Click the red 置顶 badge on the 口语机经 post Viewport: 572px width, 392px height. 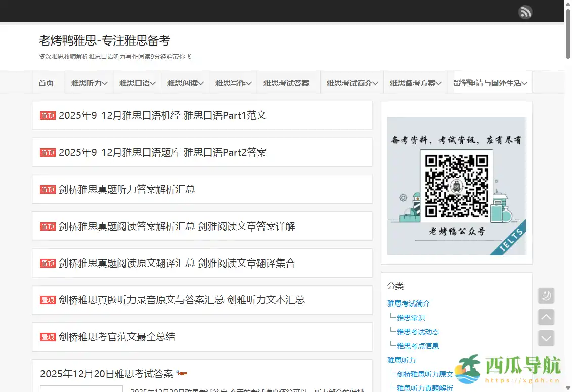[47, 115]
